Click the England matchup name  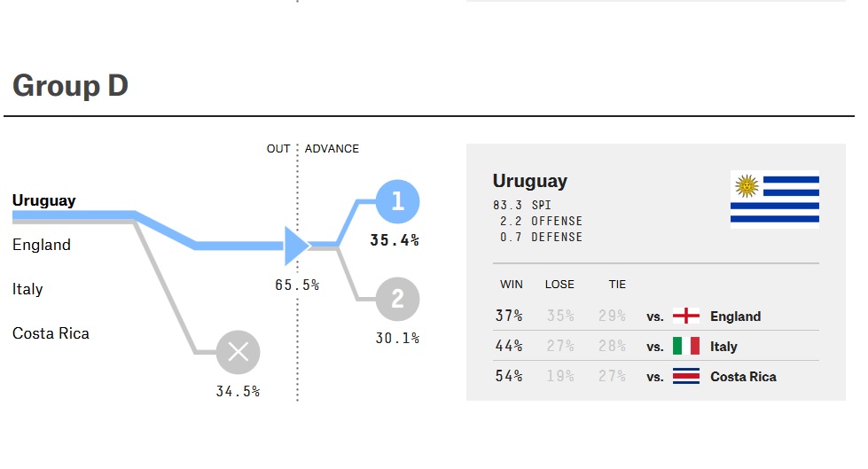pos(735,317)
